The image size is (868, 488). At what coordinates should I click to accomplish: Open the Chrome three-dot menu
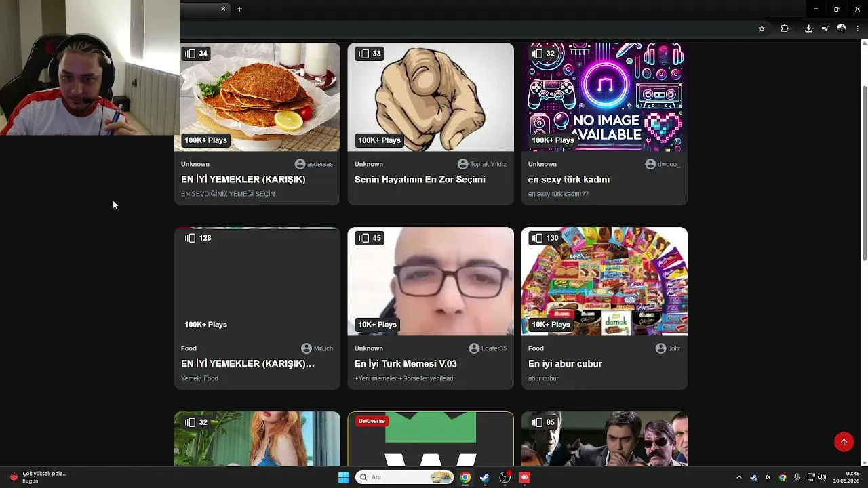point(858,28)
